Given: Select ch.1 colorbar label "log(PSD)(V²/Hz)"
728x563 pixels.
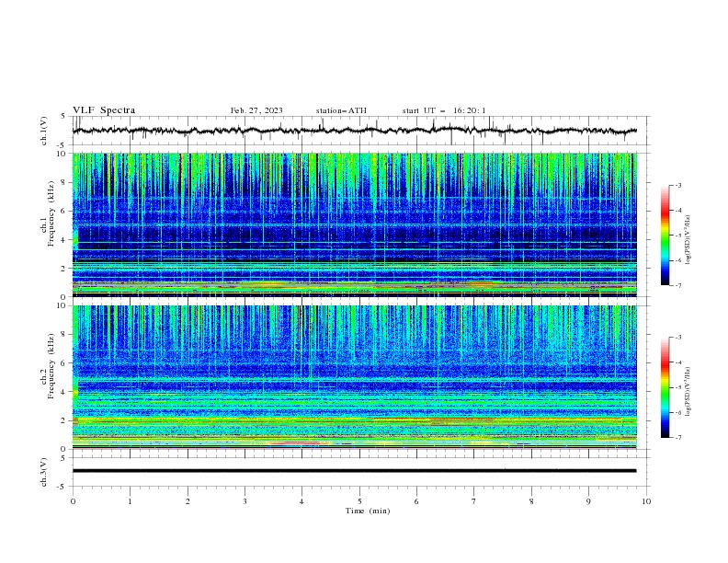Looking at the screenshot, I should pyautogui.click(x=688, y=240).
